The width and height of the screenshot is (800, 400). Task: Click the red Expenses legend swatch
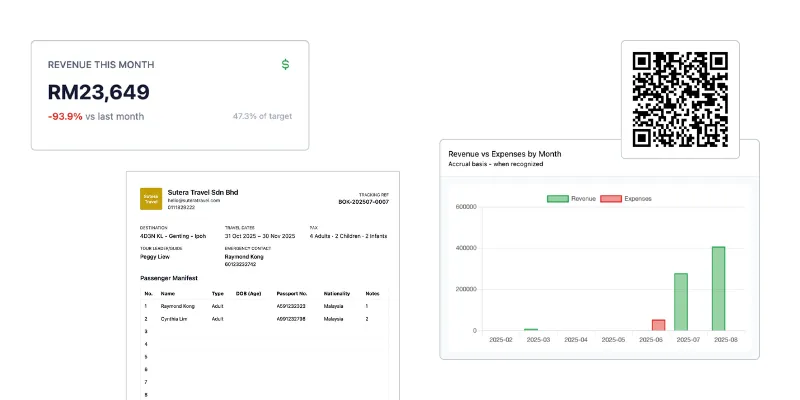click(610, 199)
